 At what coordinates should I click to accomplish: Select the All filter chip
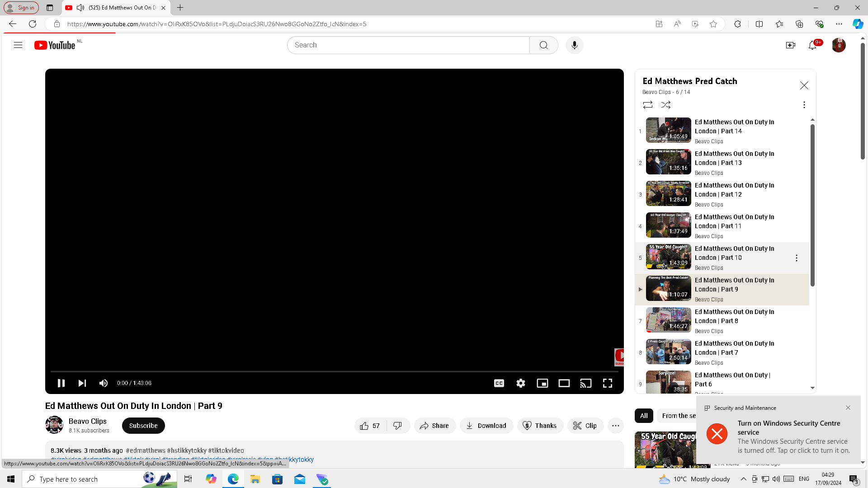(x=644, y=416)
